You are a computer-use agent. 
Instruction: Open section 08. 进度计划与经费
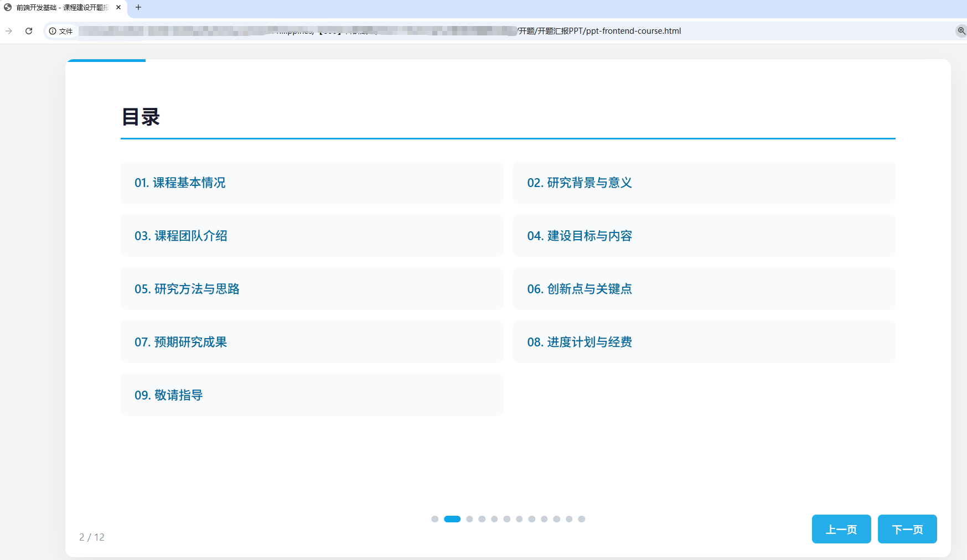tap(704, 342)
